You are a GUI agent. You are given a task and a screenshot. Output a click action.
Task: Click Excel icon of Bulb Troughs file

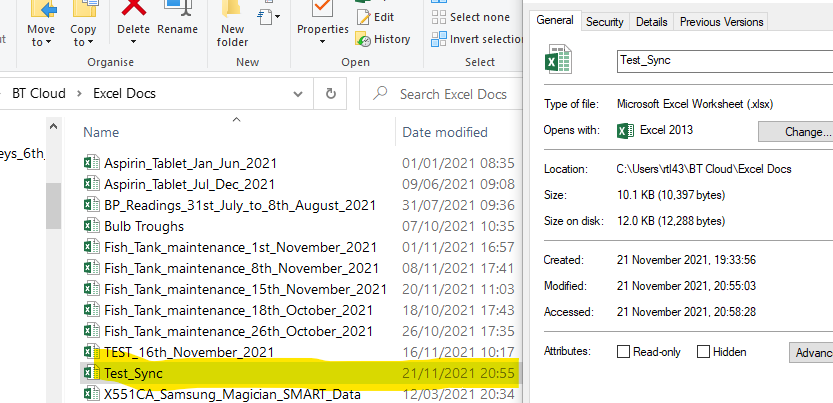pos(91,226)
